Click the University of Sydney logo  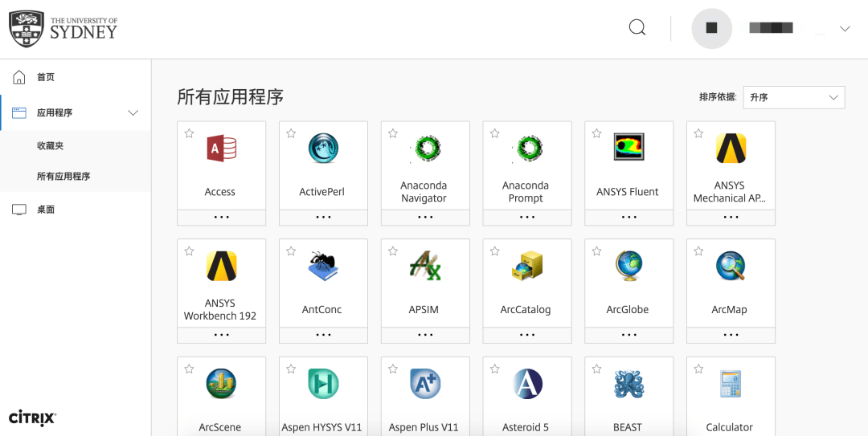63,28
